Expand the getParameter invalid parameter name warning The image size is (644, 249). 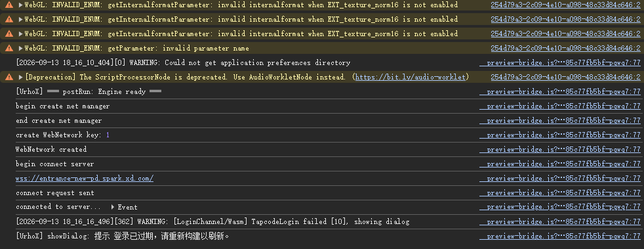(20, 48)
